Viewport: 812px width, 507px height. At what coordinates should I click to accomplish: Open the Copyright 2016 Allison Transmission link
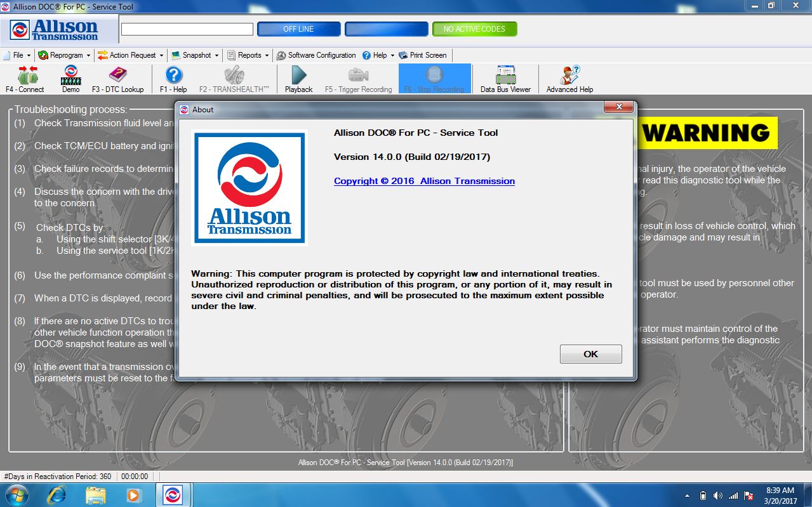click(x=424, y=181)
